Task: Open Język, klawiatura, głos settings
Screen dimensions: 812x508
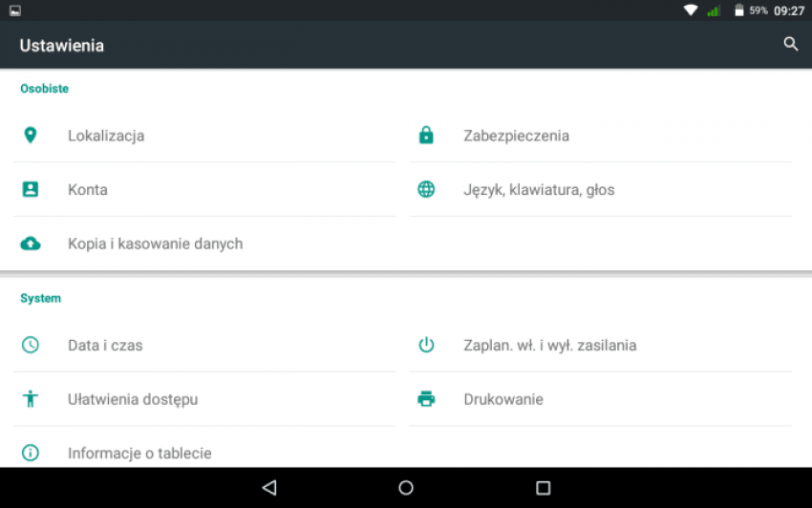Action: (600, 189)
